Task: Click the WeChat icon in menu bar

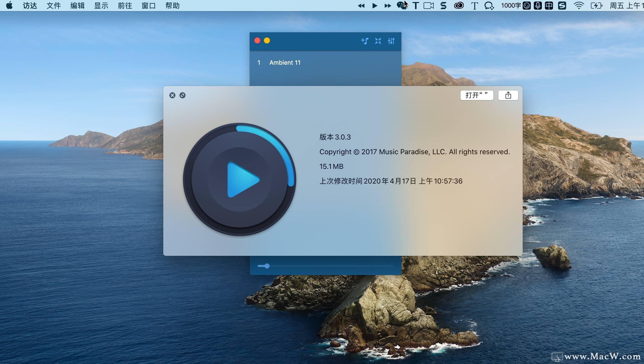Action: tap(402, 6)
